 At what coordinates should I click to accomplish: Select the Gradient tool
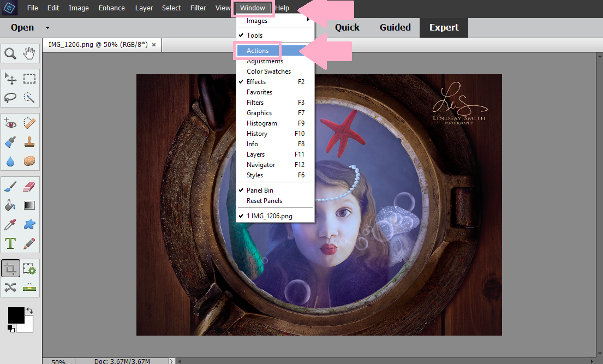coord(29,205)
